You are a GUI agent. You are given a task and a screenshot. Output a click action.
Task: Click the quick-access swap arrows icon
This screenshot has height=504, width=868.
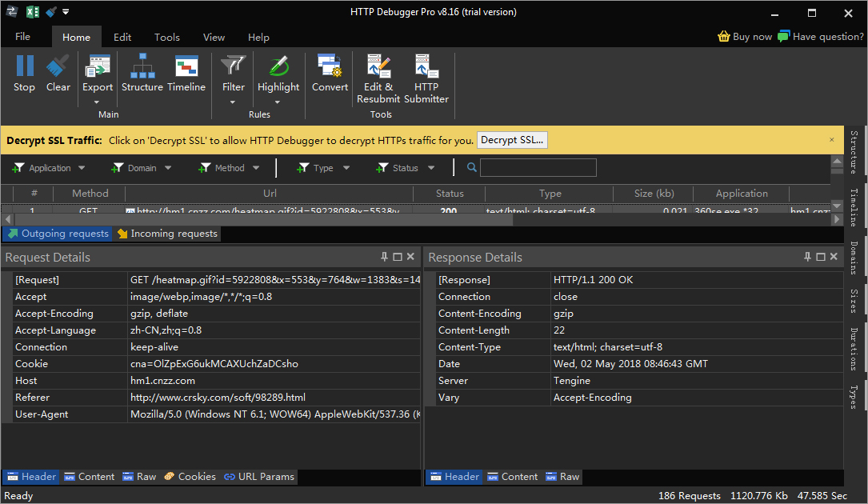pos(12,12)
